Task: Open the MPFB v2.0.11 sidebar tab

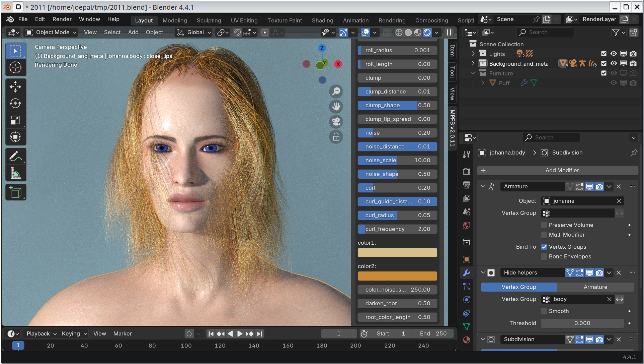Action: (x=452, y=128)
